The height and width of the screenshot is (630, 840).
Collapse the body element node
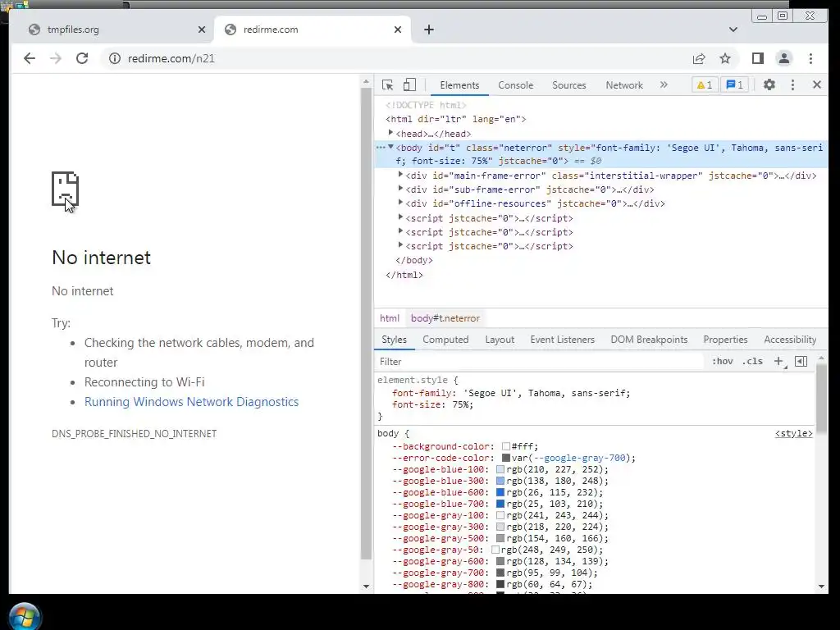tap(390, 147)
